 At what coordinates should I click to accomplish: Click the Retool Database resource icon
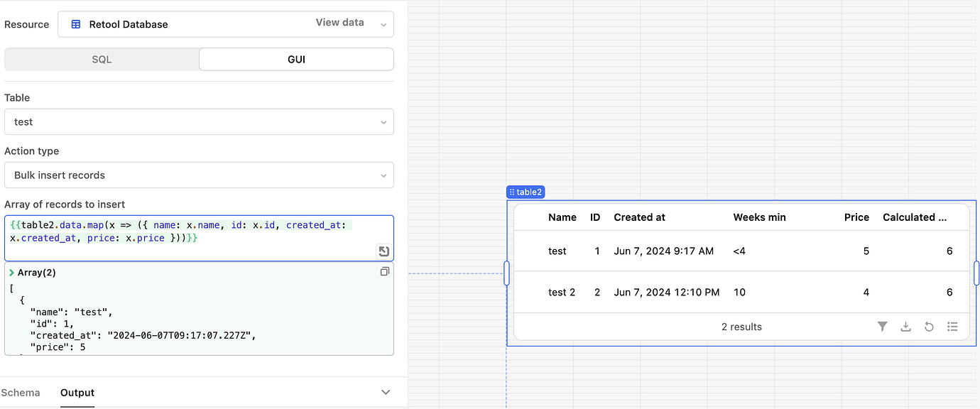75,24
